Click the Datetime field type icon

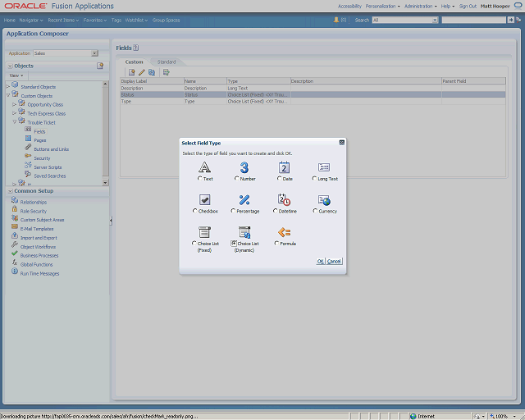tap(284, 199)
